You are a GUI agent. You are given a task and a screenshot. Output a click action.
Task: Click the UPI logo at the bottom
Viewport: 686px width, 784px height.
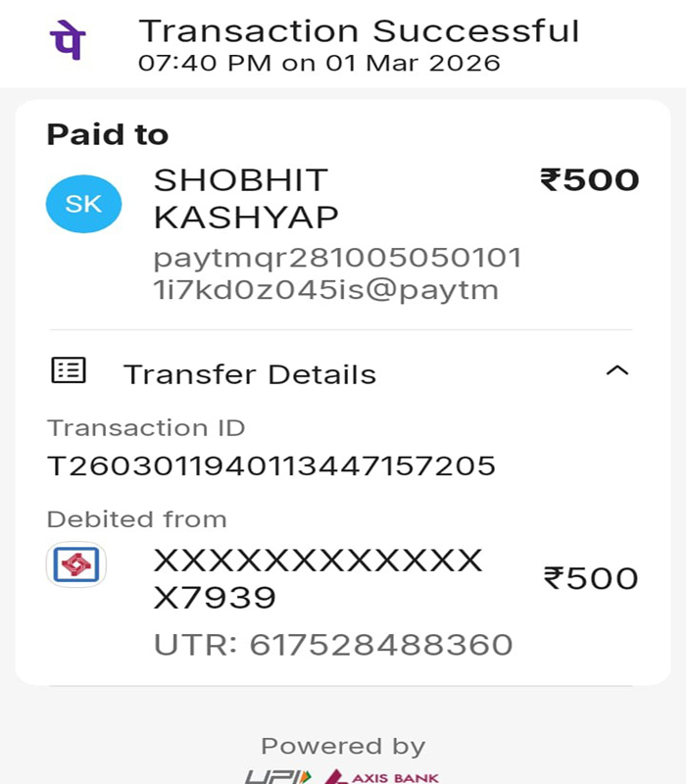click(278, 776)
